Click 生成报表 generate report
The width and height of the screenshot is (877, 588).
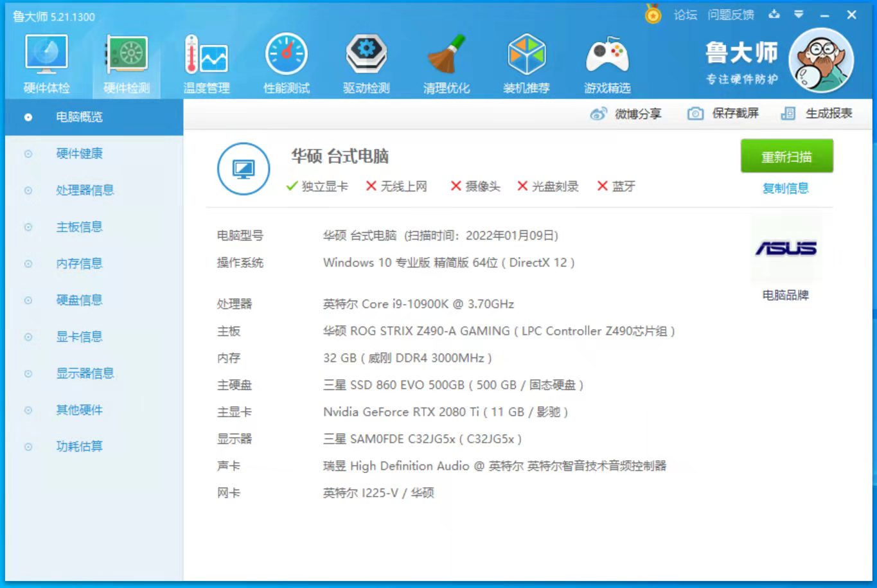click(x=816, y=114)
